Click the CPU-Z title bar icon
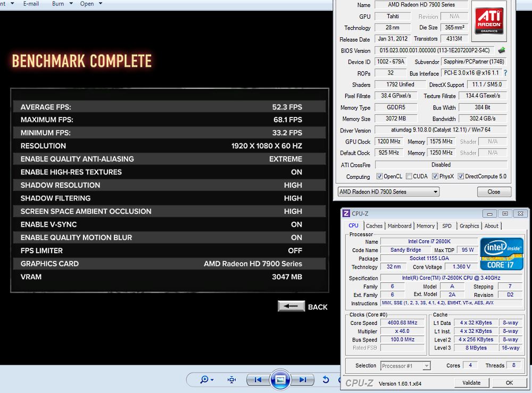Screen dimensions: 532x393 (x=346, y=213)
